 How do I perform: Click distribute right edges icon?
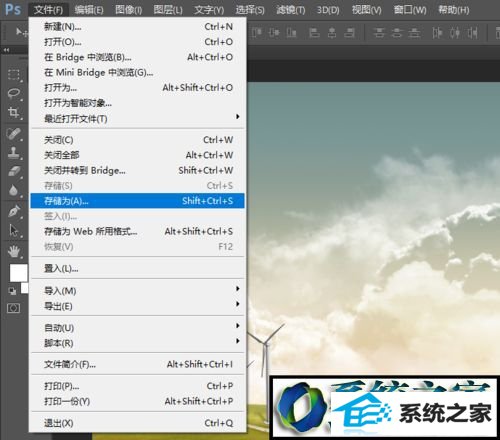pyautogui.click(x=472, y=33)
